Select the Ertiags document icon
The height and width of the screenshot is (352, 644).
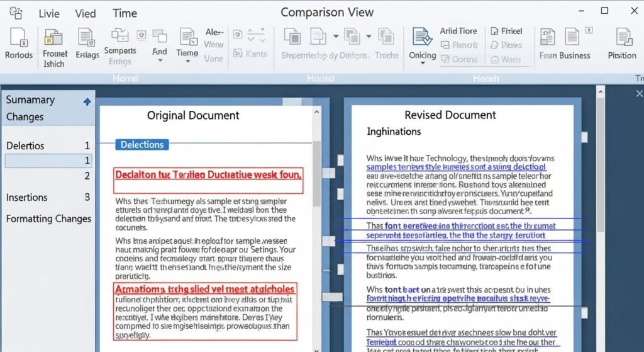[87, 37]
